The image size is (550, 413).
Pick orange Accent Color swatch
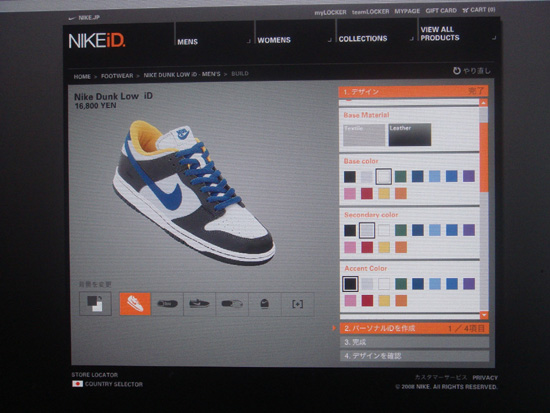[x=401, y=300]
